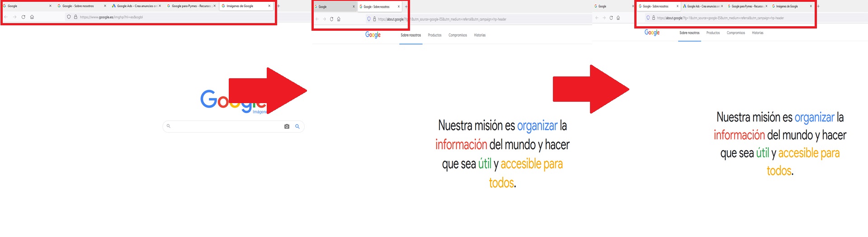Go forward in the middle screenshot browser
This screenshot has width=868, height=237.
coord(324,19)
